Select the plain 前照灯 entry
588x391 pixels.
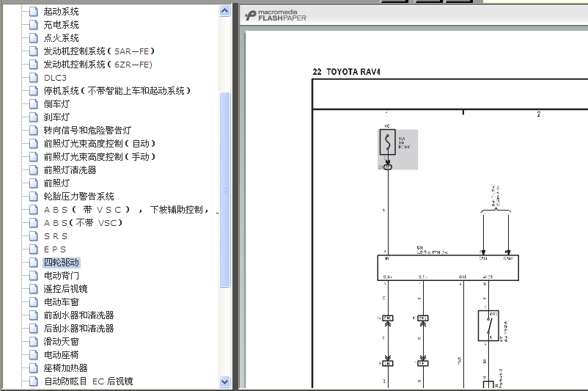point(56,183)
